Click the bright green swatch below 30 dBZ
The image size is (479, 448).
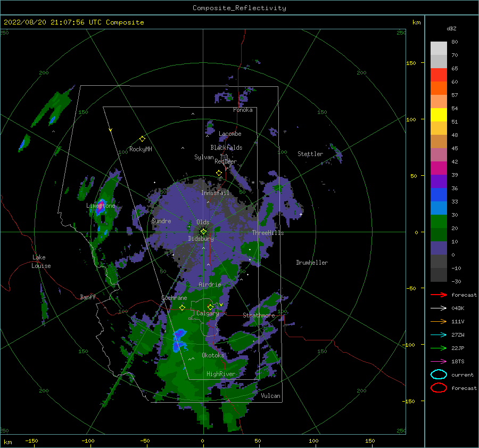click(x=439, y=222)
